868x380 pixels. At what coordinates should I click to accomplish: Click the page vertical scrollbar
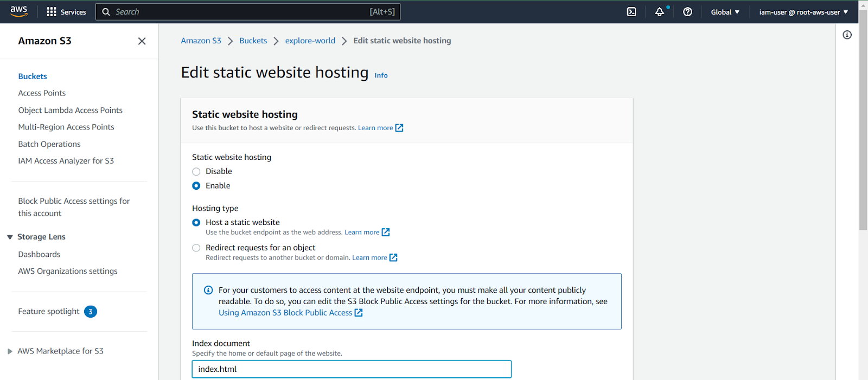click(863, 119)
